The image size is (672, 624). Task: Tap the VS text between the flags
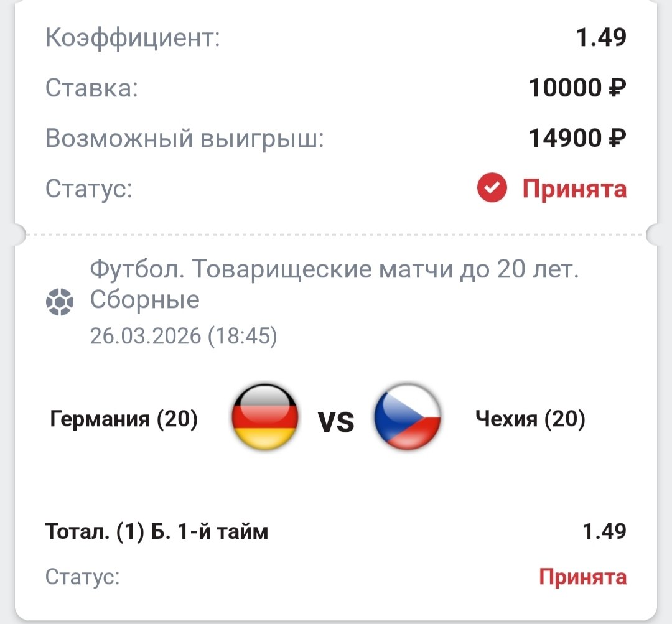[336, 423]
